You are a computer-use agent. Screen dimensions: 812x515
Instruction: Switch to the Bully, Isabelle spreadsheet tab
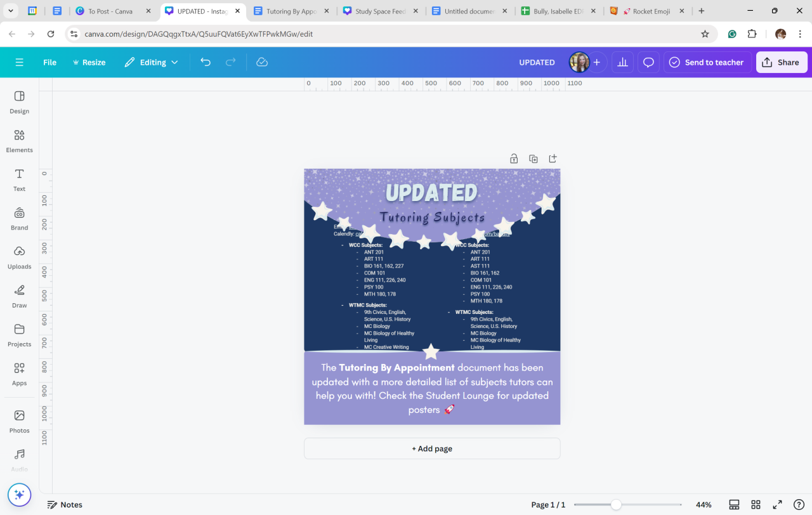(559, 11)
